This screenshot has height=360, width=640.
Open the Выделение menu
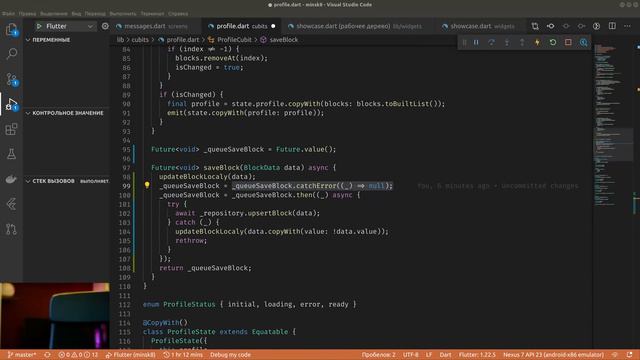click(54, 13)
